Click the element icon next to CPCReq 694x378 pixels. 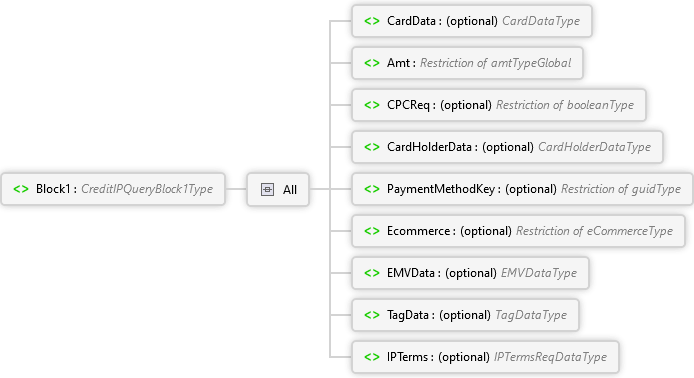[372, 105]
